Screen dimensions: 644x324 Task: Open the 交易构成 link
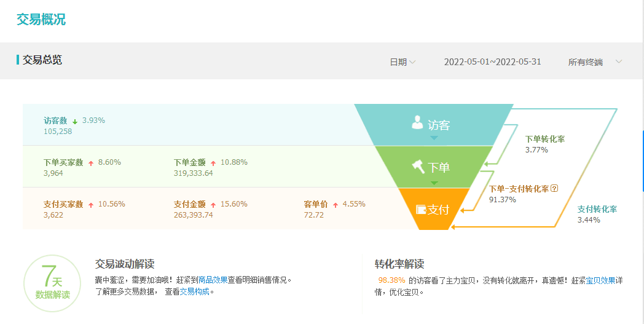pyautogui.click(x=194, y=291)
